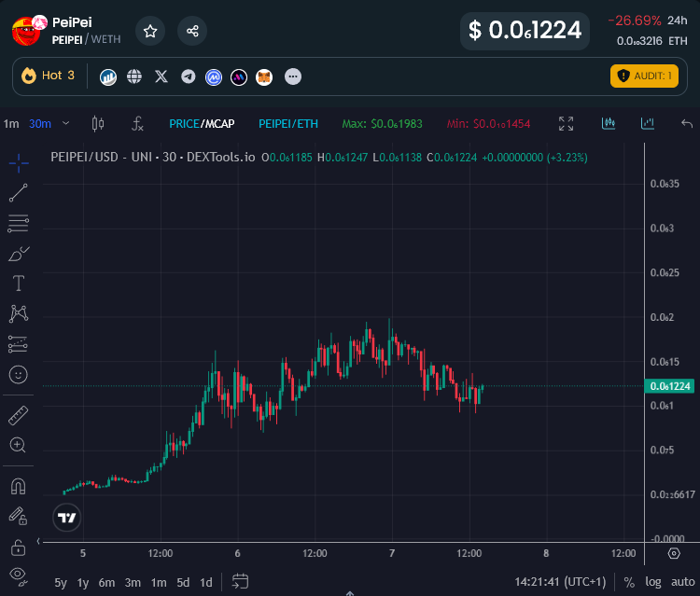Open the indicators fx menu
This screenshot has width=700, height=596.
(137, 123)
